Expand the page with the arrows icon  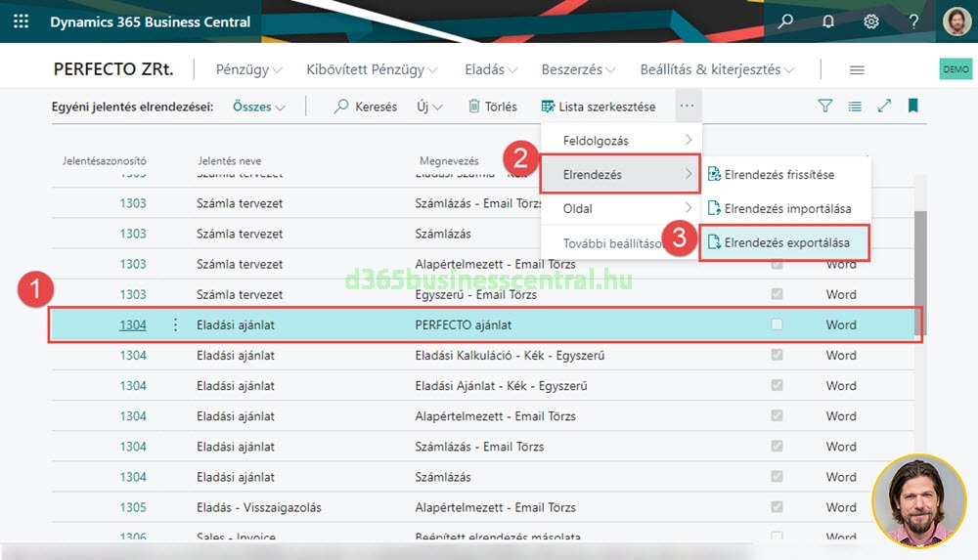point(884,106)
